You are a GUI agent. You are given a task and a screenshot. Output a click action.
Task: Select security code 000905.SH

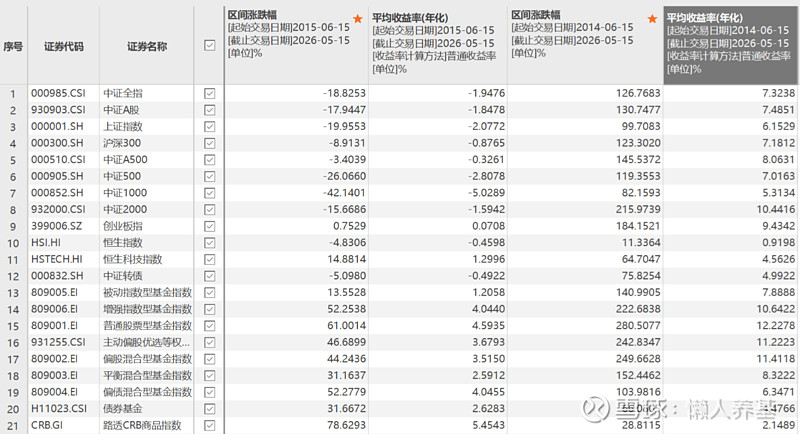57,176
